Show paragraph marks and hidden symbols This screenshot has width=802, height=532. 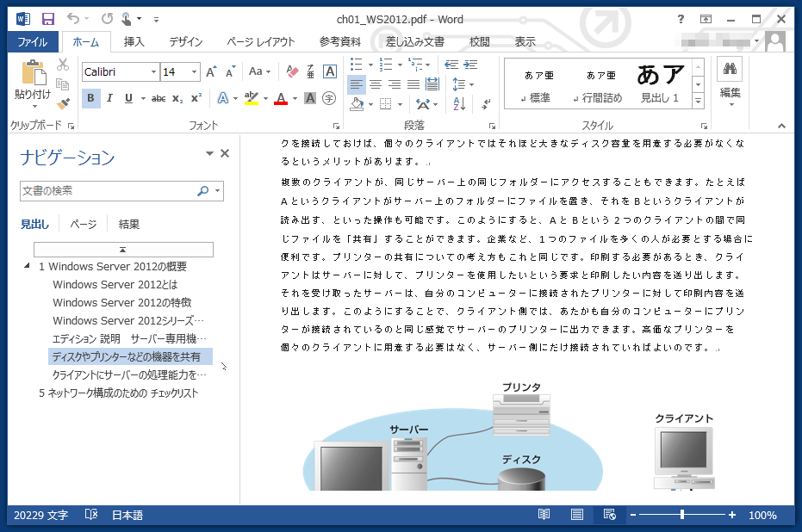click(x=486, y=104)
